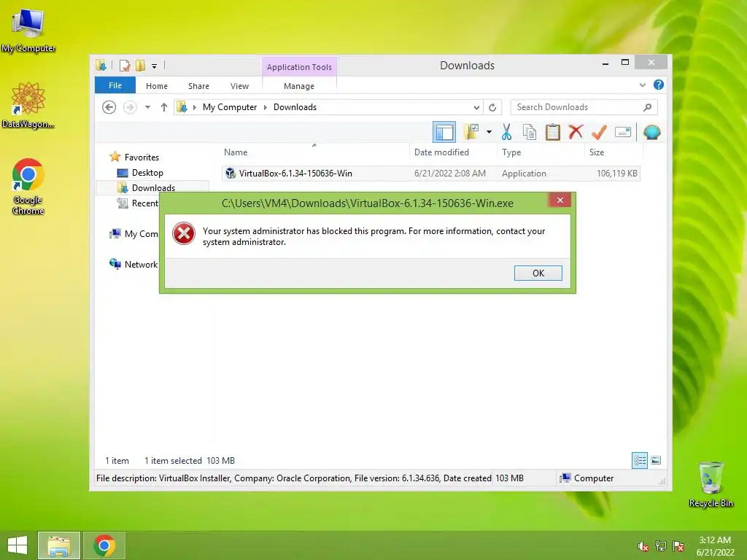Click the forward navigation arrow
747x560 pixels.
click(x=130, y=107)
